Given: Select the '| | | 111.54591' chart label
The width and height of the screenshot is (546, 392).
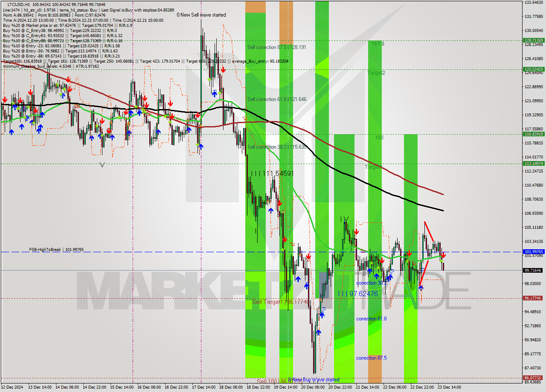Looking at the screenshot, I should pyautogui.click(x=272, y=173).
